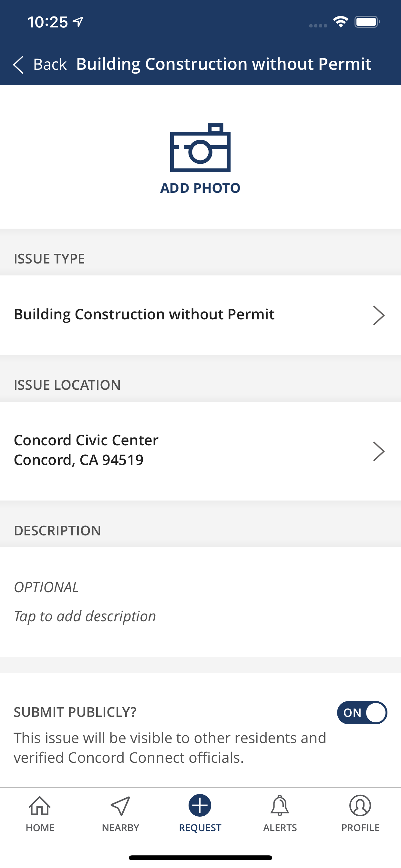
Task: Tap to add description field
Action: [200, 602]
